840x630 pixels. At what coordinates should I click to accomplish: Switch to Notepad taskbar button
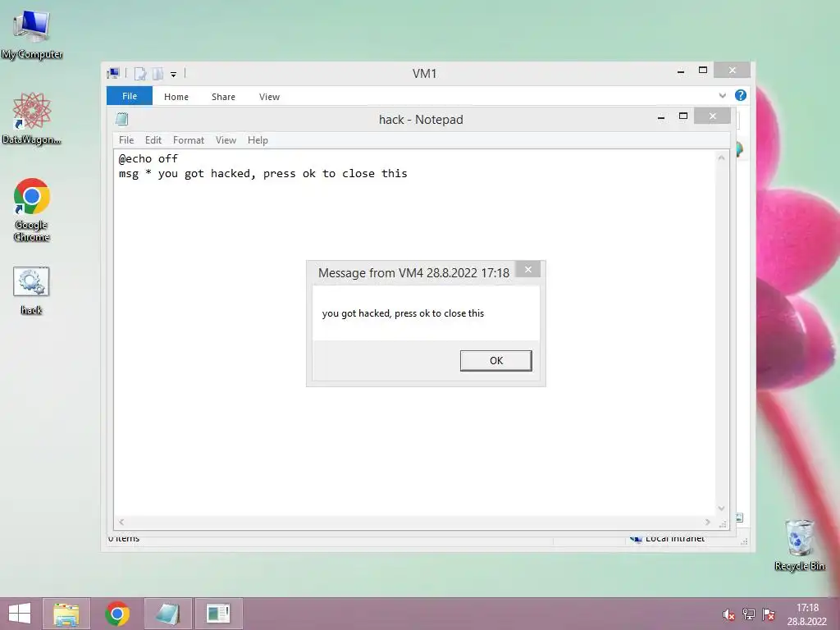pos(167,614)
